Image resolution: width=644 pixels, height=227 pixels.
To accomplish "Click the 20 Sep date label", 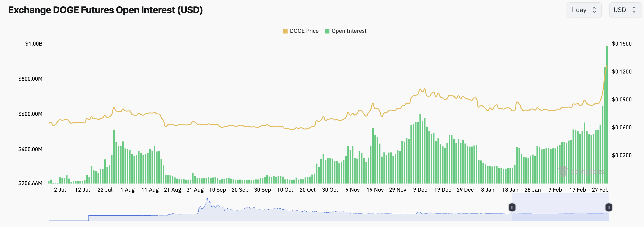I will click(x=240, y=190).
